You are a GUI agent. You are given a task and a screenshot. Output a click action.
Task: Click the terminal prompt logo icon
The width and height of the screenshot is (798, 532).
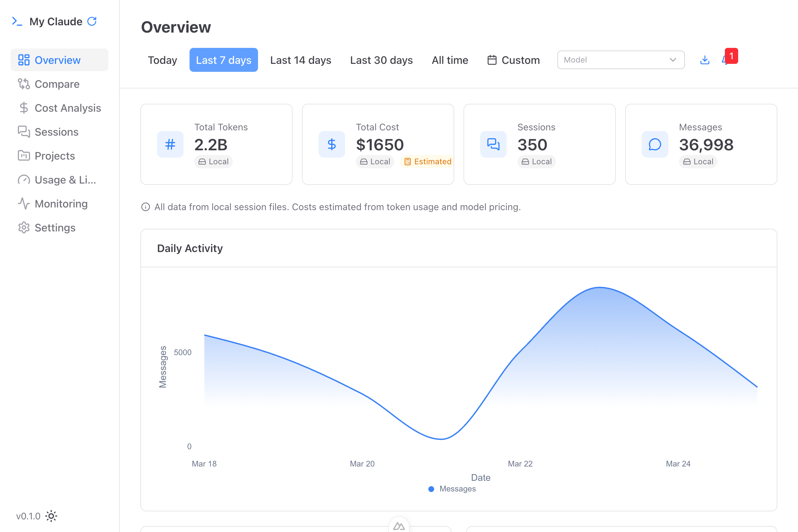17,21
